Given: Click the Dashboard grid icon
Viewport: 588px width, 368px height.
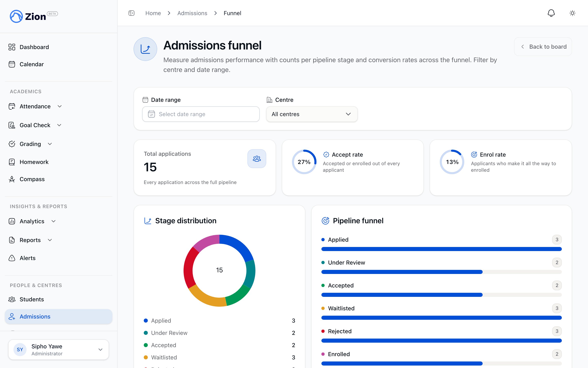Looking at the screenshot, I should pos(12,47).
